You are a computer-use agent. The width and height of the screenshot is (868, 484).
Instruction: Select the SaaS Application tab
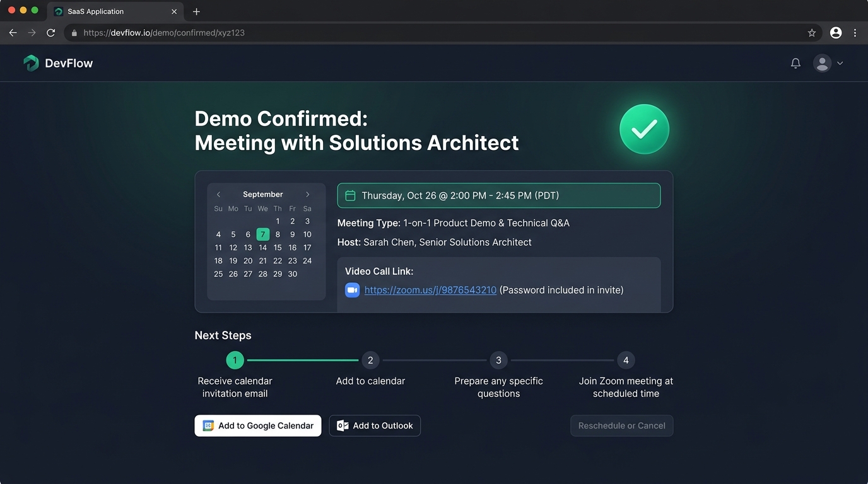[x=115, y=11]
